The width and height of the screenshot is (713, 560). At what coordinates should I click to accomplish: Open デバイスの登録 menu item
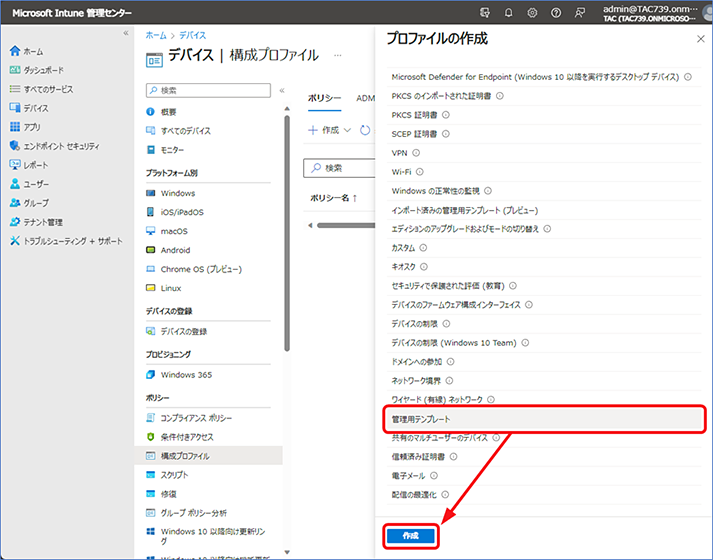[x=176, y=331]
